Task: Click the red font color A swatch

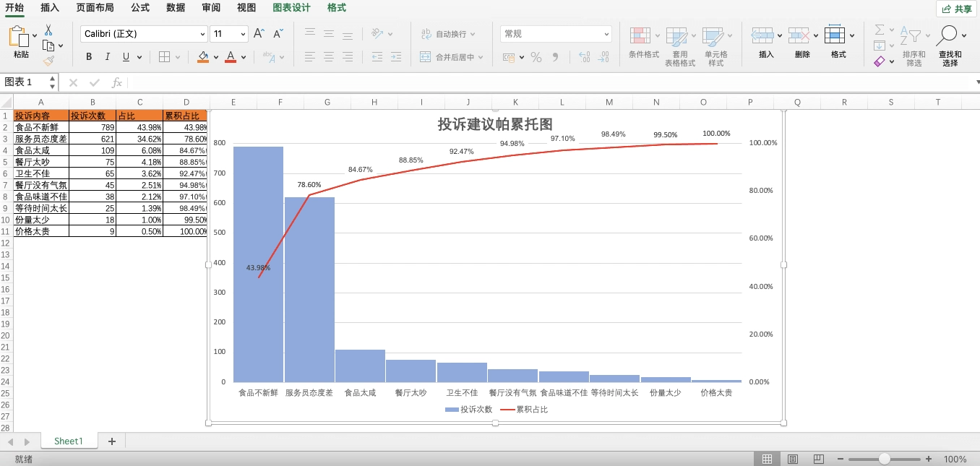Action: coord(231,57)
